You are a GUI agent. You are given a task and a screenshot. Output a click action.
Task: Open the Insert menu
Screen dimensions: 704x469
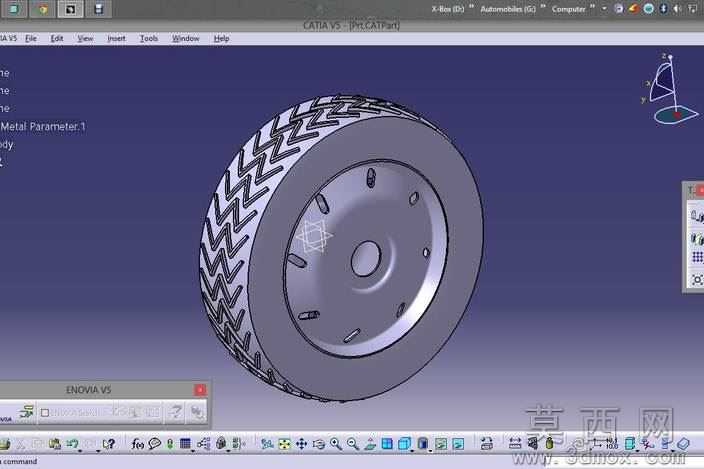click(116, 39)
